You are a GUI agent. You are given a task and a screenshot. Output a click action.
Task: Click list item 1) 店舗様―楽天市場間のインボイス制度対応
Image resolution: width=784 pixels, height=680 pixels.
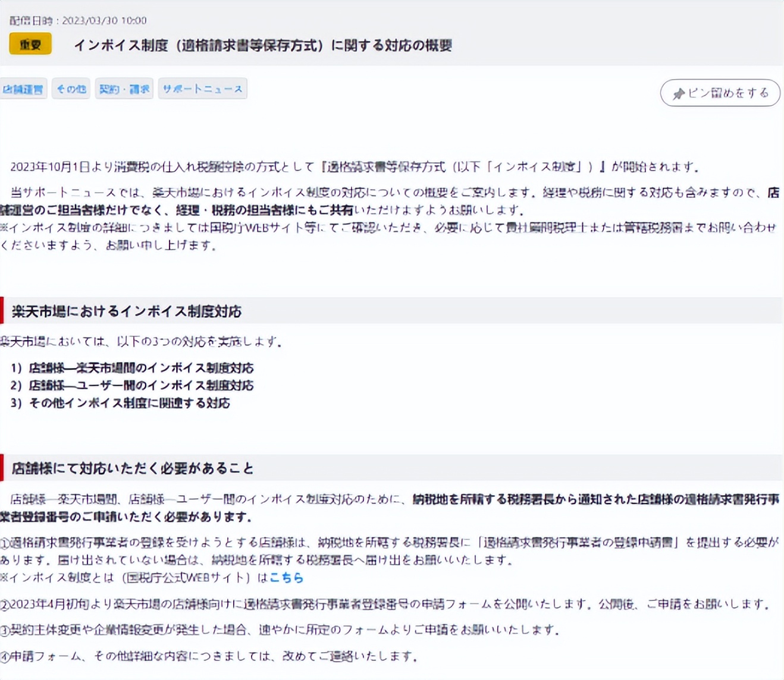point(131,369)
